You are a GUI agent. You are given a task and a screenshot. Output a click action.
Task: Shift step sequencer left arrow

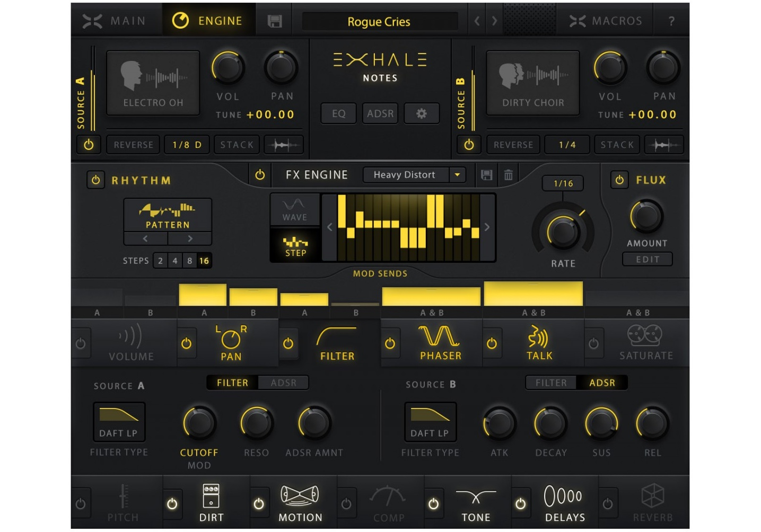pos(329,227)
